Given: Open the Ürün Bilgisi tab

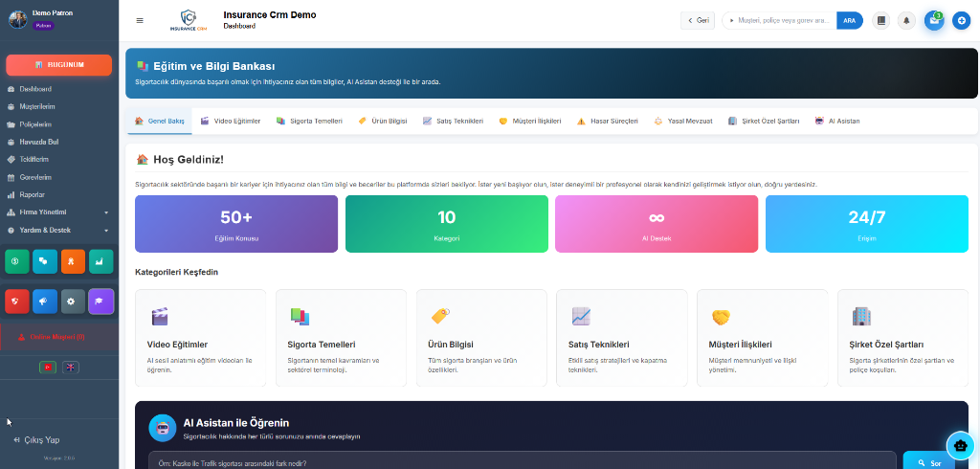Looking at the screenshot, I should click(383, 121).
